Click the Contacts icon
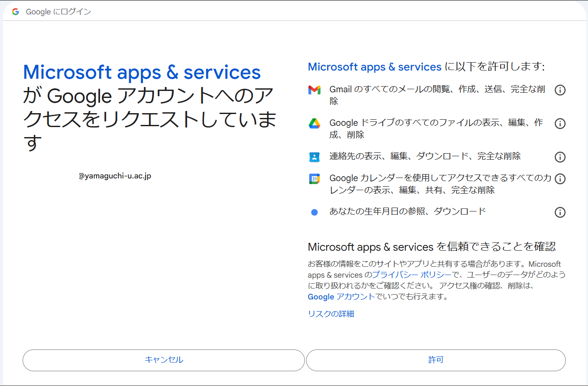Viewport: 588px width, 386px height. tap(314, 157)
